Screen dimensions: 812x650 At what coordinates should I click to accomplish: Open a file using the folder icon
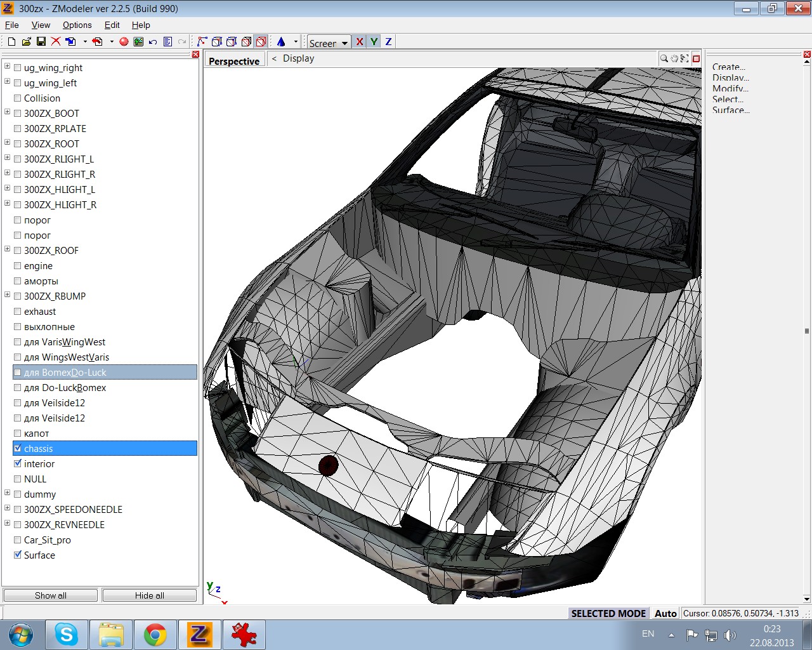(x=26, y=42)
